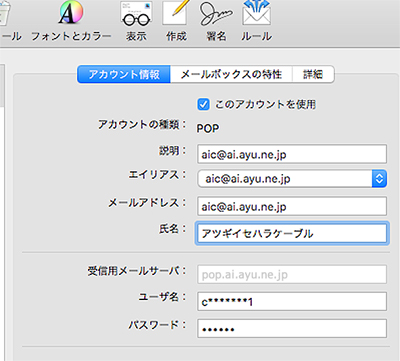This screenshot has height=361, width=400.
Task: Click the パスワード password field
Action: pos(292,329)
